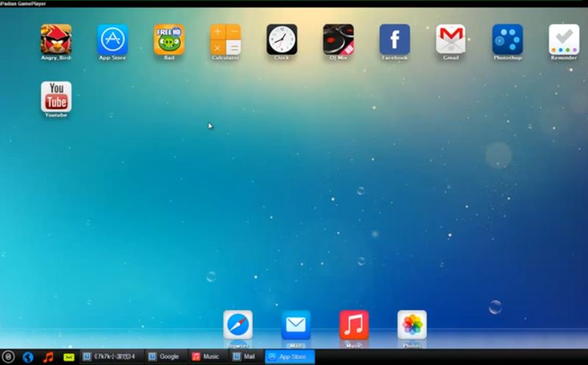Open the Youtube app icon
This screenshot has height=365, width=588.
point(57,97)
